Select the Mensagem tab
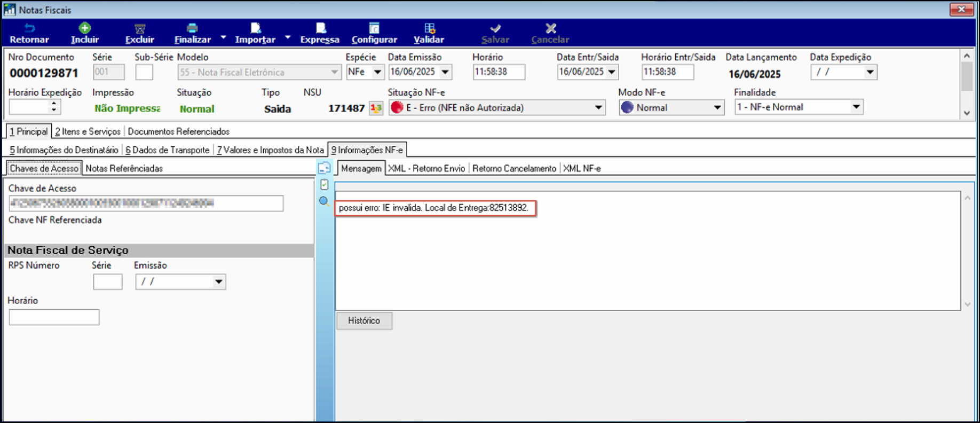980x423 pixels. [361, 168]
